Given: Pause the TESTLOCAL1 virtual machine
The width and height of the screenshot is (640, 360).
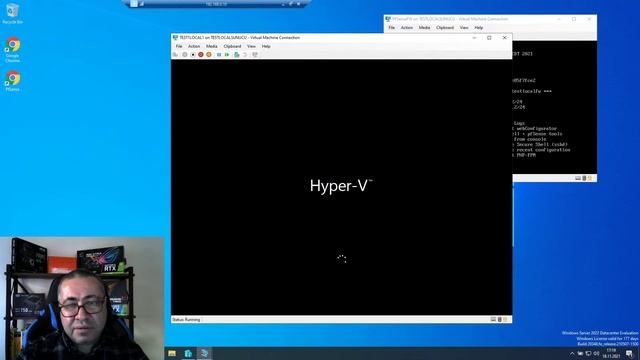Looking at the screenshot, I should (219, 55).
